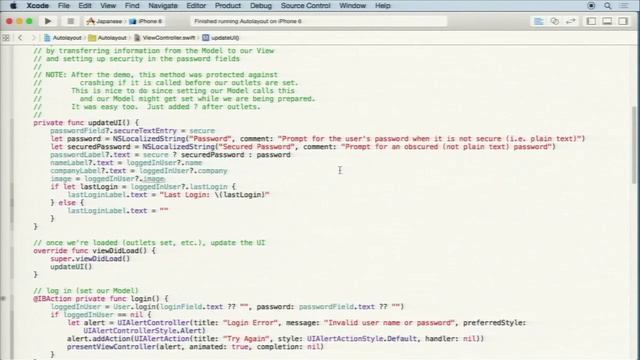640x360 pixels.
Task: Click the activity status 'Finished running Autolayout'
Action: [318, 21]
